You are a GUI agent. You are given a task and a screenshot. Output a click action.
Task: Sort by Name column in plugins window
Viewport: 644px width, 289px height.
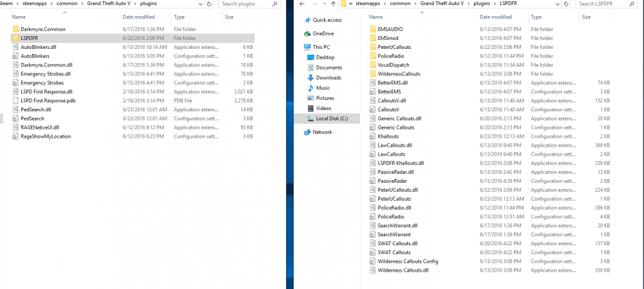[x=64, y=17]
